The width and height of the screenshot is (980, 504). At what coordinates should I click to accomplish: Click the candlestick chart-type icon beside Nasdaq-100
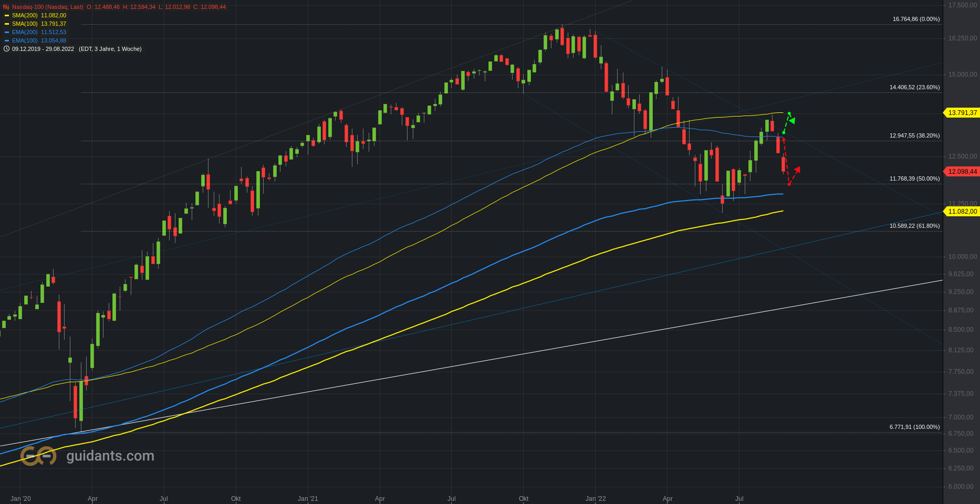[6, 7]
